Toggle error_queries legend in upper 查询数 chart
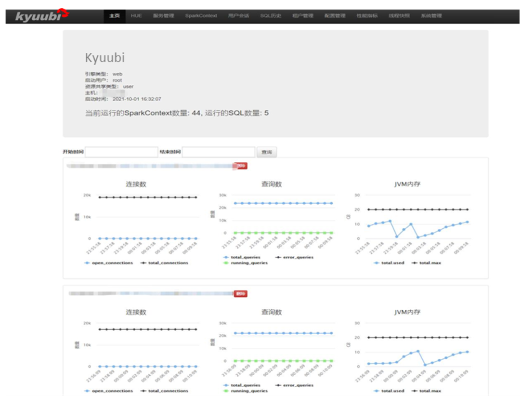This screenshot has height=420, width=520. pos(295,257)
